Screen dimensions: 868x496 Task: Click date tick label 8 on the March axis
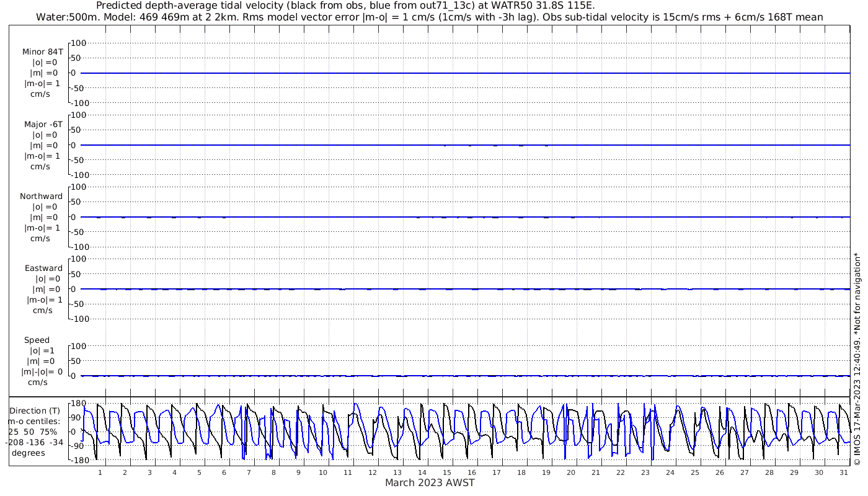pyautogui.click(x=273, y=472)
